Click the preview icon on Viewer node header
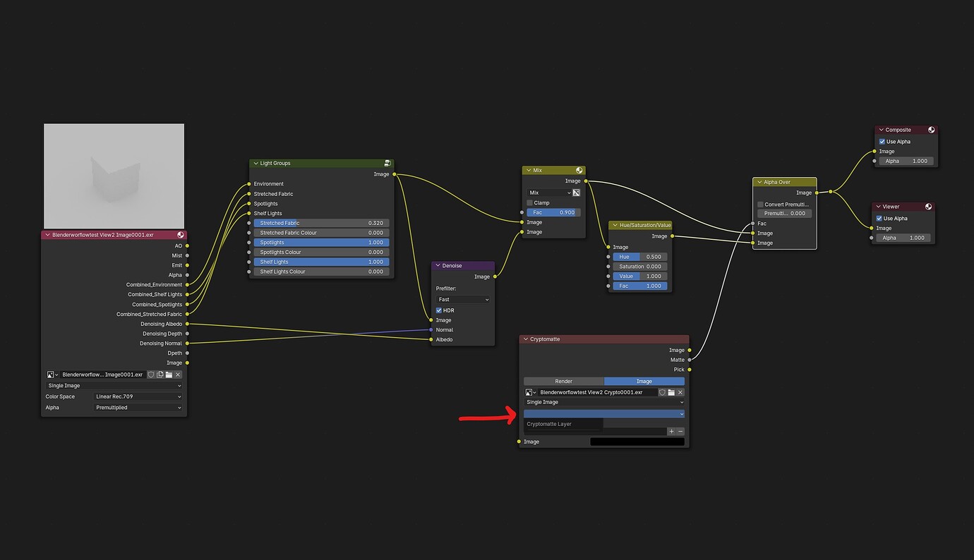974x560 pixels. click(929, 207)
